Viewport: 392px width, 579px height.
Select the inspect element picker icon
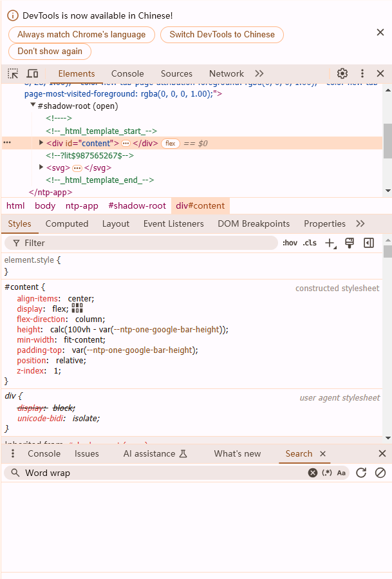tap(14, 73)
